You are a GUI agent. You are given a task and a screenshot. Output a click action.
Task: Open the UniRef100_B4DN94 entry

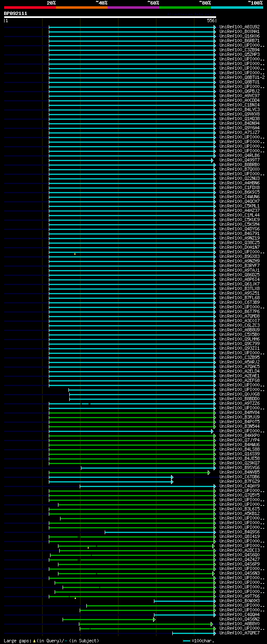pyautogui.click(x=239, y=124)
